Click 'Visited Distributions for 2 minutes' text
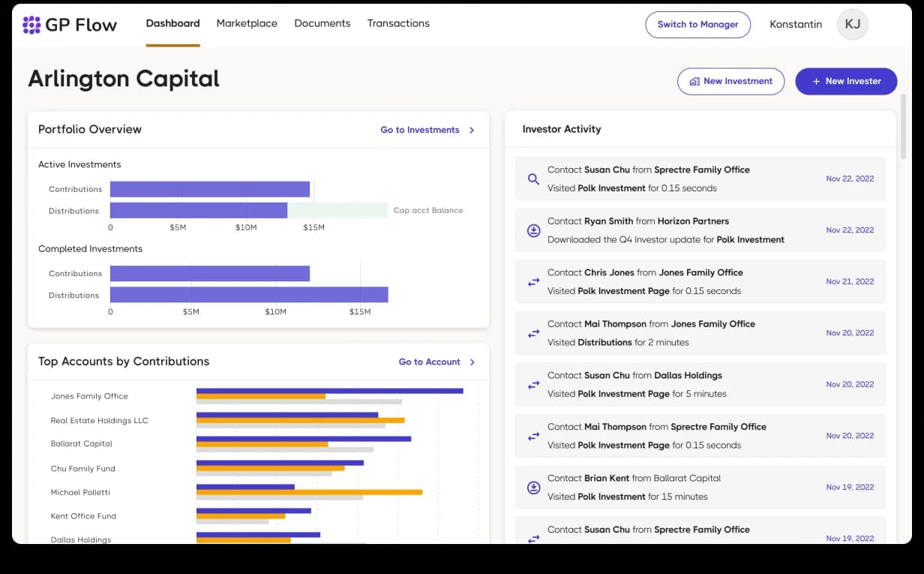Screen dimensions: 924x574 618,342
